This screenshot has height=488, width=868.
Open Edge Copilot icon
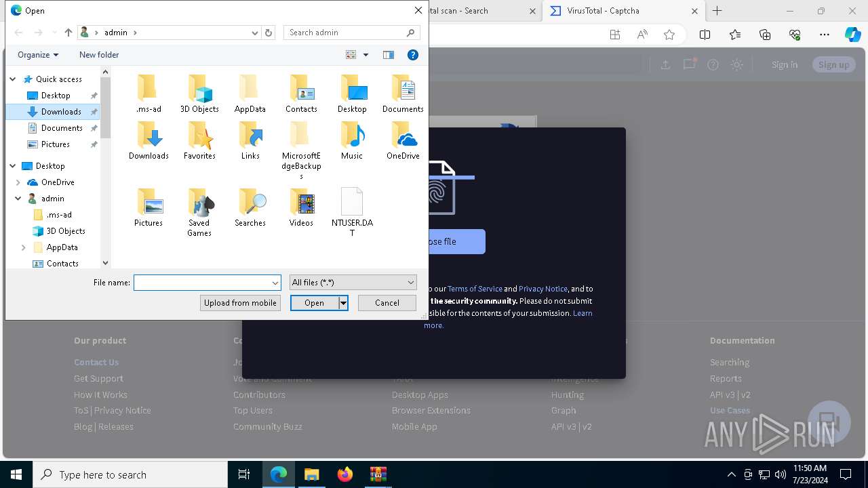click(x=852, y=35)
